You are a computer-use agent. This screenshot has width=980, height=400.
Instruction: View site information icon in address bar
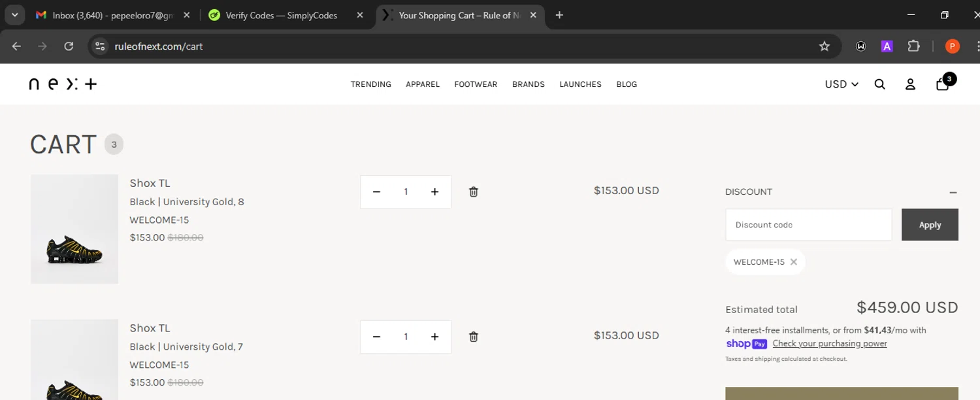pyautogui.click(x=100, y=46)
